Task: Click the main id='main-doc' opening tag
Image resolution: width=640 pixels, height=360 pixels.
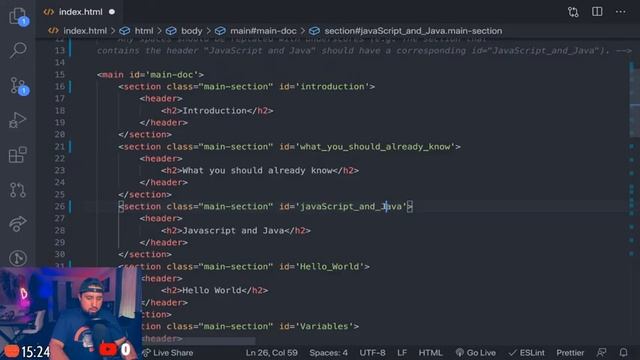Action: (150, 75)
